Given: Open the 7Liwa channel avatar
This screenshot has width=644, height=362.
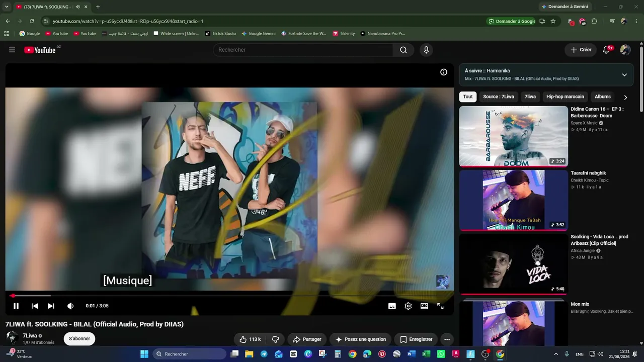Looking at the screenshot, I should [x=12, y=338].
